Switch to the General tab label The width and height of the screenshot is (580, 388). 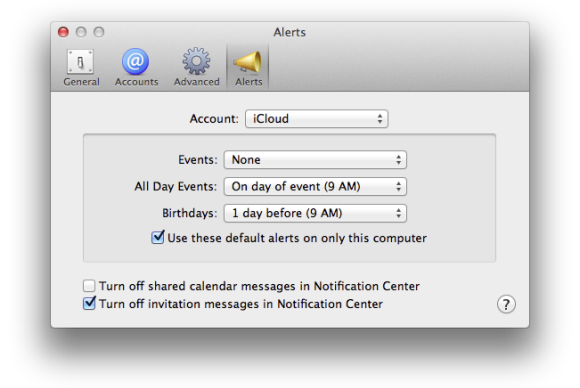(x=81, y=82)
